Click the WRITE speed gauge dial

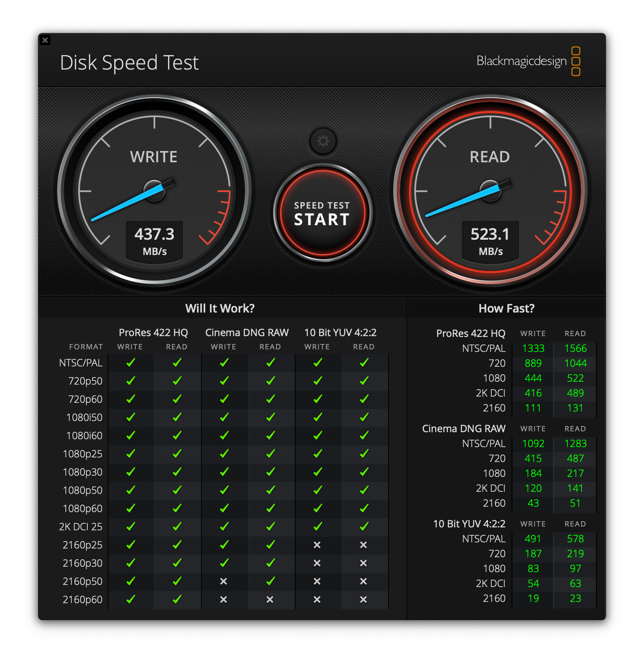point(154,191)
